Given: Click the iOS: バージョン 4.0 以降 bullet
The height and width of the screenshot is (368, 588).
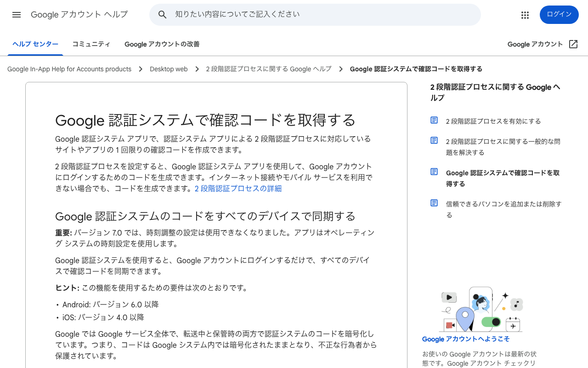Looking at the screenshot, I should pos(103,317).
